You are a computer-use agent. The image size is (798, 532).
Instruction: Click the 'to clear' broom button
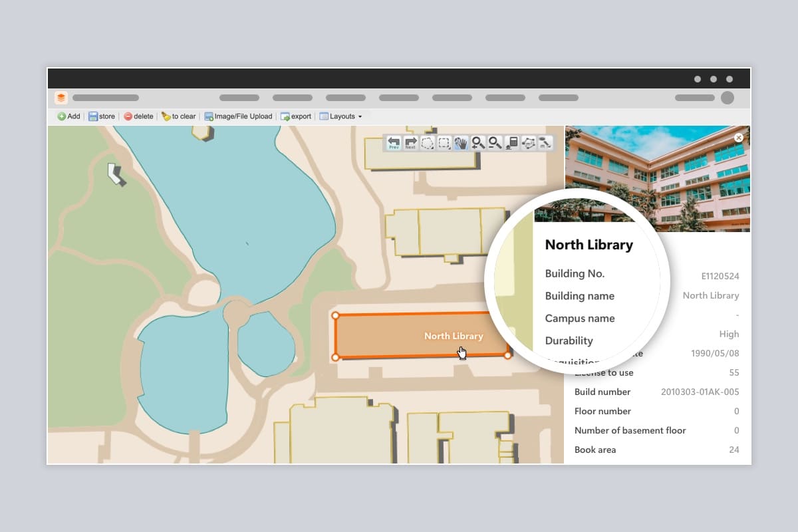pos(178,116)
